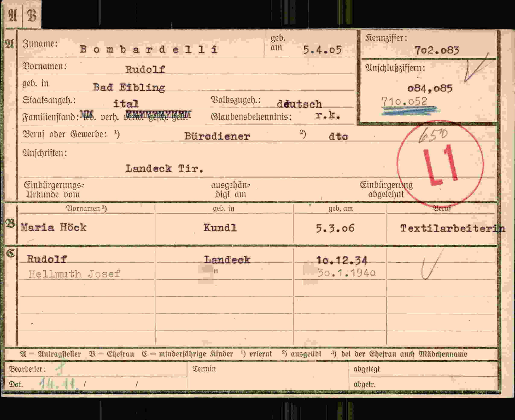The width and height of the screenshot is (515, 420).
Task: Click the checkmark beside Anschlußziffern
Action: (x=477, y=67)
